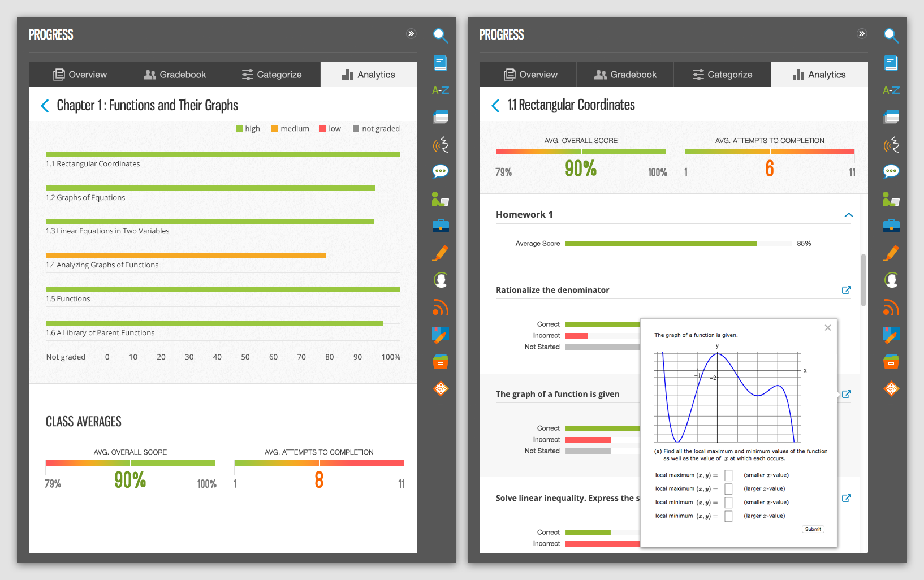Collapse right Progress panel with double-arrow button
The height and width of the screenshot is (580, 924).
(x=861, y=34)
